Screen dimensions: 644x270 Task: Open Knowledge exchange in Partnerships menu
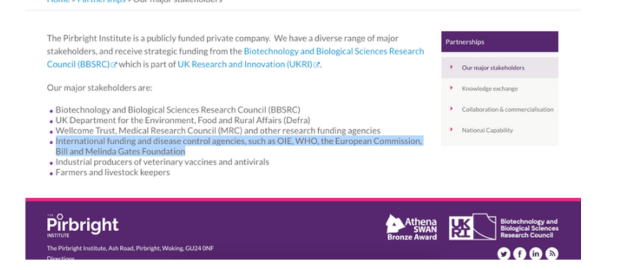pyautogui.click(x=490, y=89)
